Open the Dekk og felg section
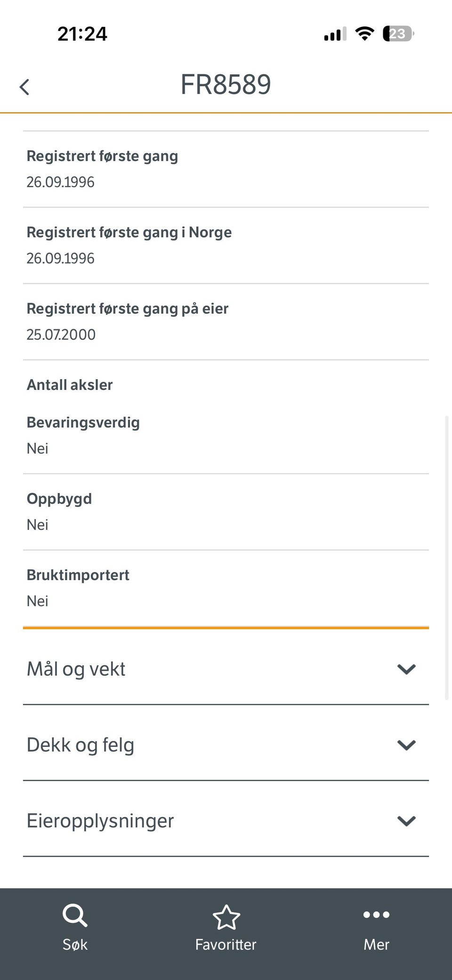The height and width of the screenshot is (980, 452). tap(81, 745)
